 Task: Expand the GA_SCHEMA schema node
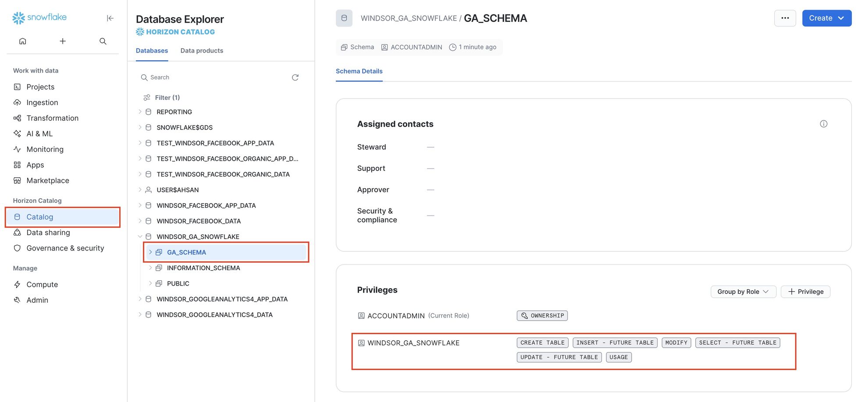tap(150, 252)
